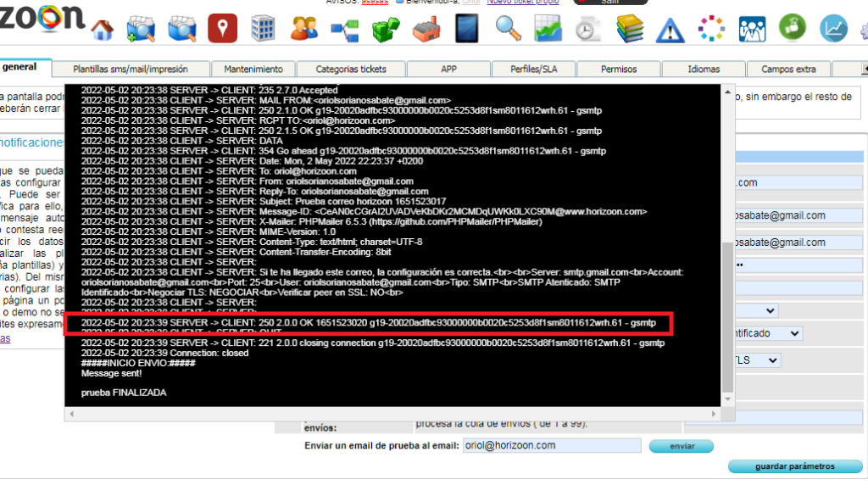
Task: Click the Salir logout button
Action: 610,2
